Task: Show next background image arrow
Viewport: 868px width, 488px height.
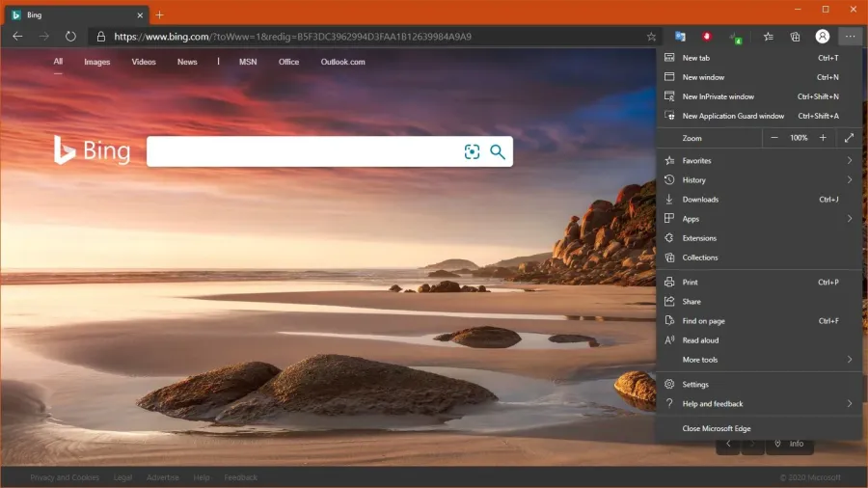Action: 753,445
